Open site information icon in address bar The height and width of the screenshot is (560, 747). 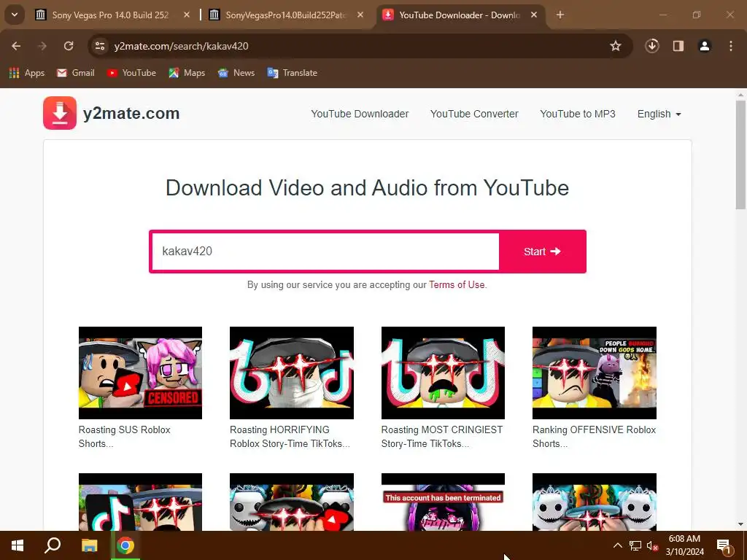100,46
